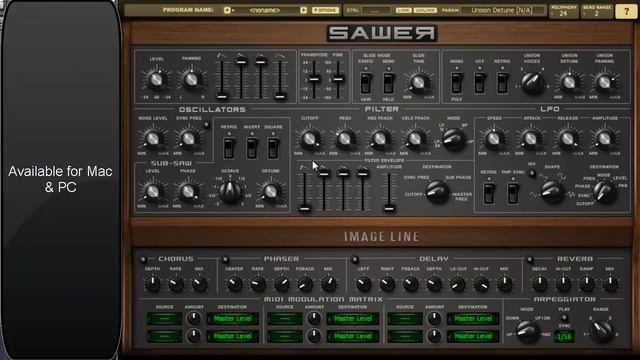Click the filter KBD Track knob
This screenshot has height=360, width=640.
[380, 139]
